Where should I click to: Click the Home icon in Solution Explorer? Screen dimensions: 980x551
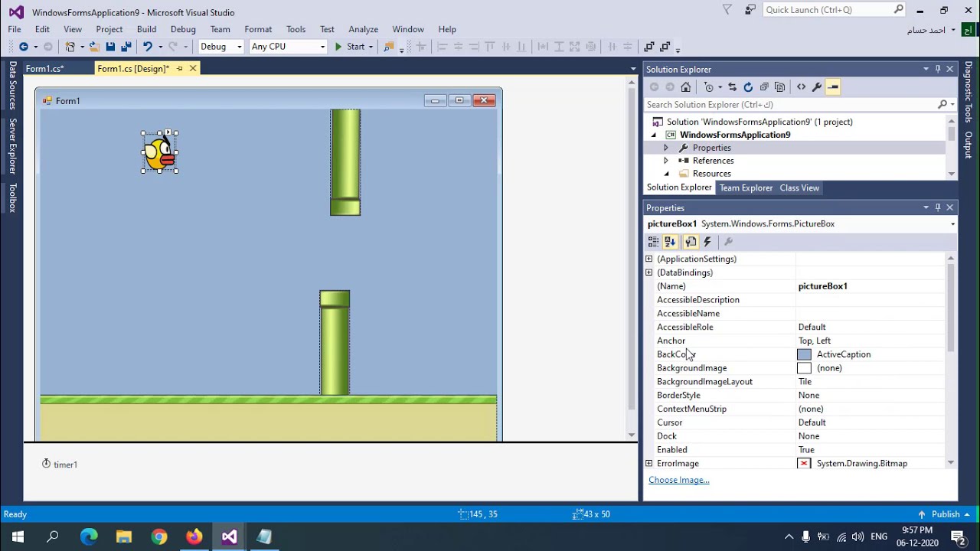click(x=685, y=87)
